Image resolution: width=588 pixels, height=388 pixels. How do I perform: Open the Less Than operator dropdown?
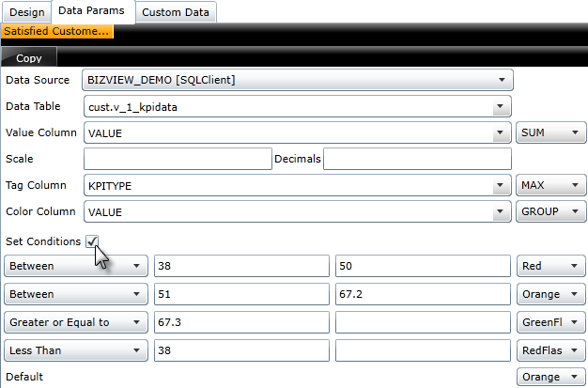[76, 350]
